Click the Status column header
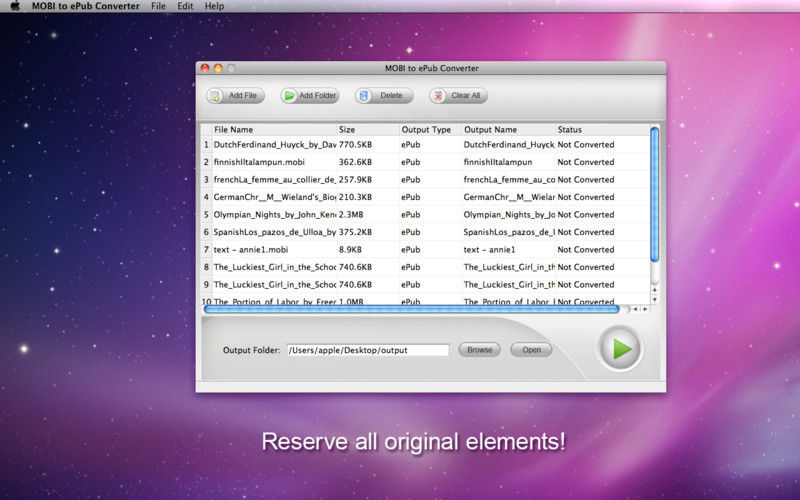800x500 pixels. pyautogui.click(x=603, y=130)
